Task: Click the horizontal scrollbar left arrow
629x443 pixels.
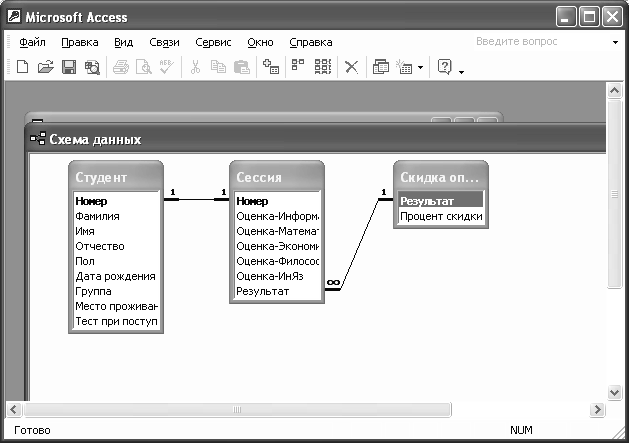Action: (14, 410)
